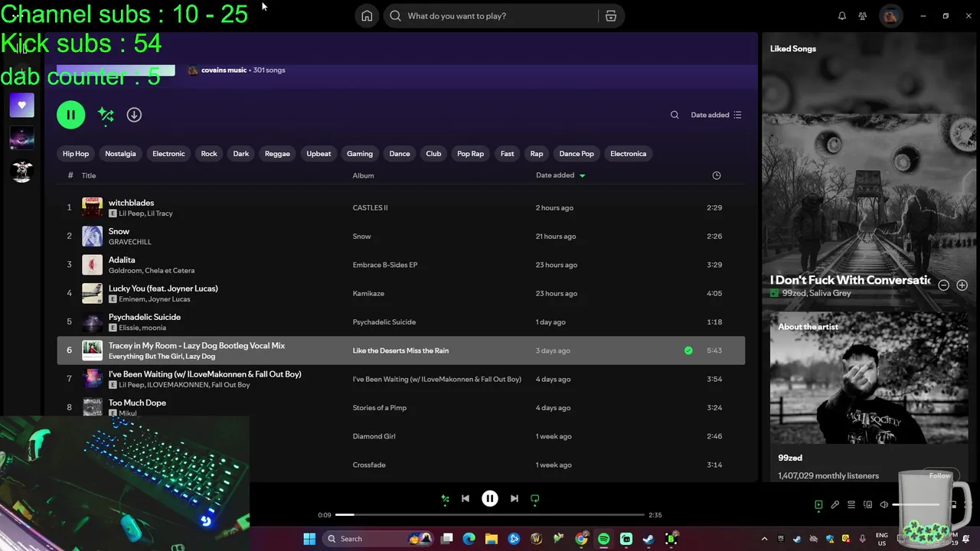Open the galaxy-cover playlist in the left sidebar

pos(21,138)
